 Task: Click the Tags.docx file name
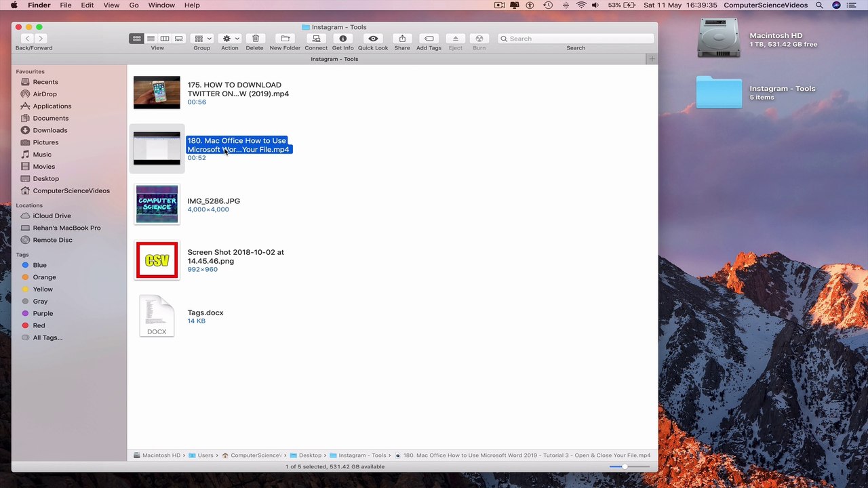click(x=205, y=313)
